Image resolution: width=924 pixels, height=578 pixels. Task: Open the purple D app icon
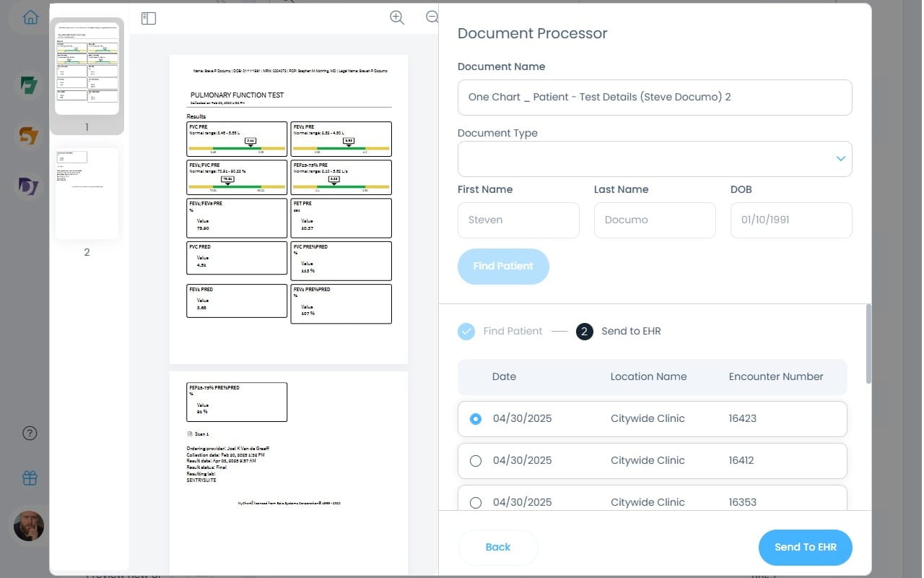(29, 186)
